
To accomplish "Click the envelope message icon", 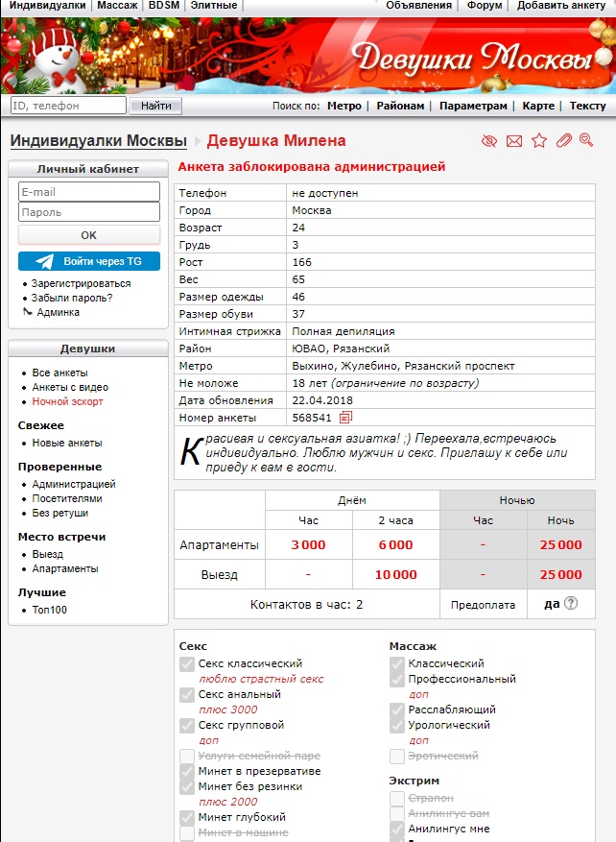I will tap(514, 141).
